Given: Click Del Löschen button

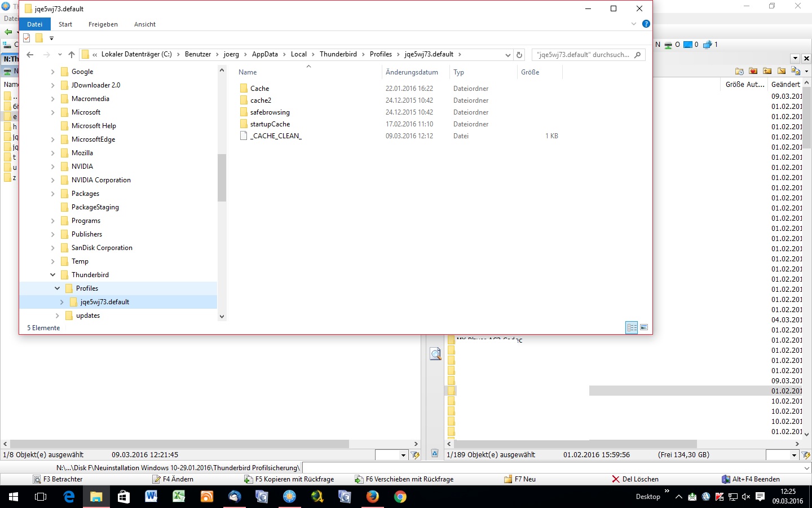Looking at the screenshot, I should 636,479.
